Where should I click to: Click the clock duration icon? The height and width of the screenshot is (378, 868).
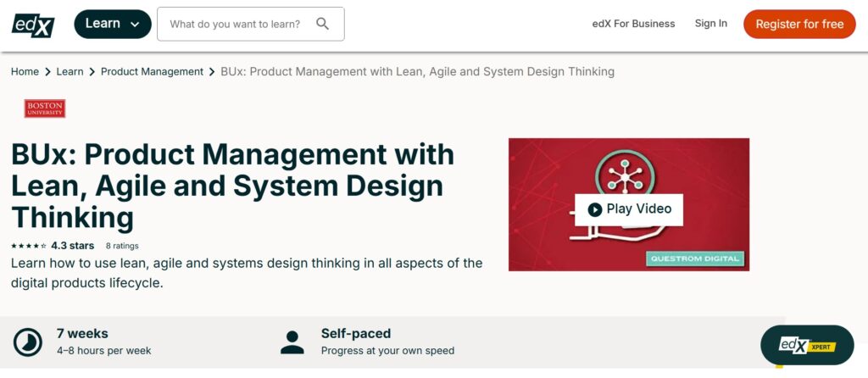(28, 342)
